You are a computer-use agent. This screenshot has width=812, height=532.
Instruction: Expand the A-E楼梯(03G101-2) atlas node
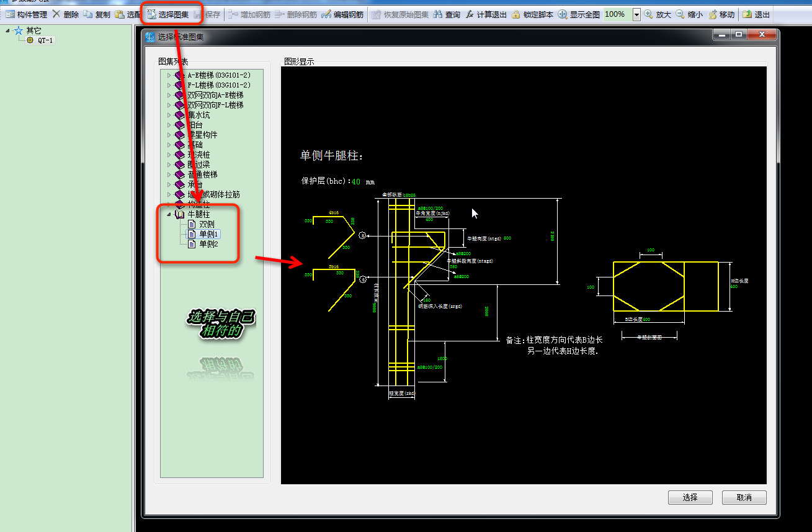168,75
